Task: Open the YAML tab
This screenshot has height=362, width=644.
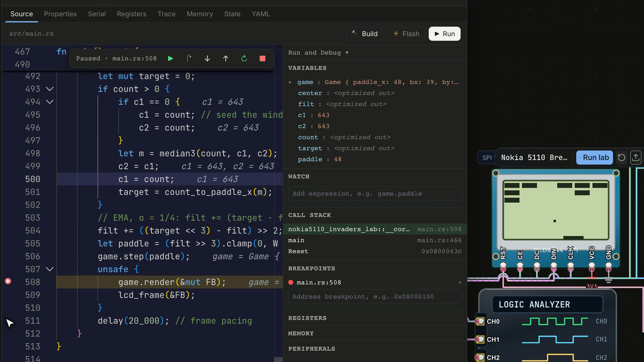Action: coord(261,14)
